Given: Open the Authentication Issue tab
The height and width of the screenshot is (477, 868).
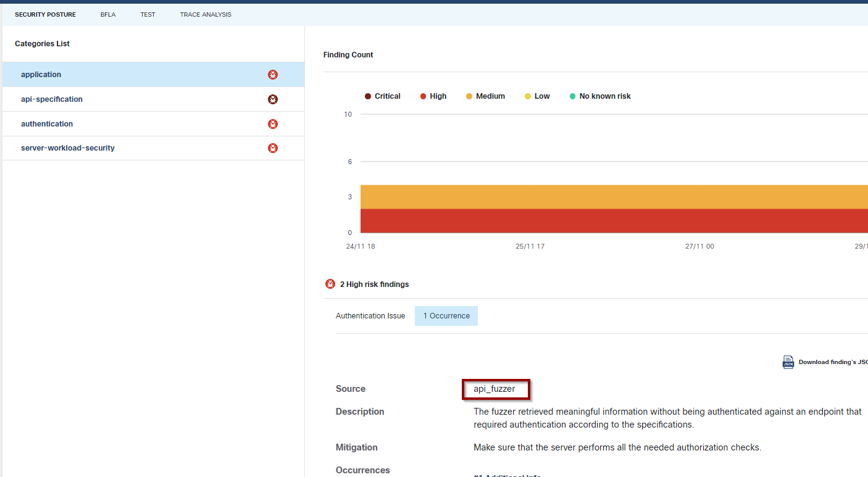Looking at the screenshot, I should click(x=370, y=316).
